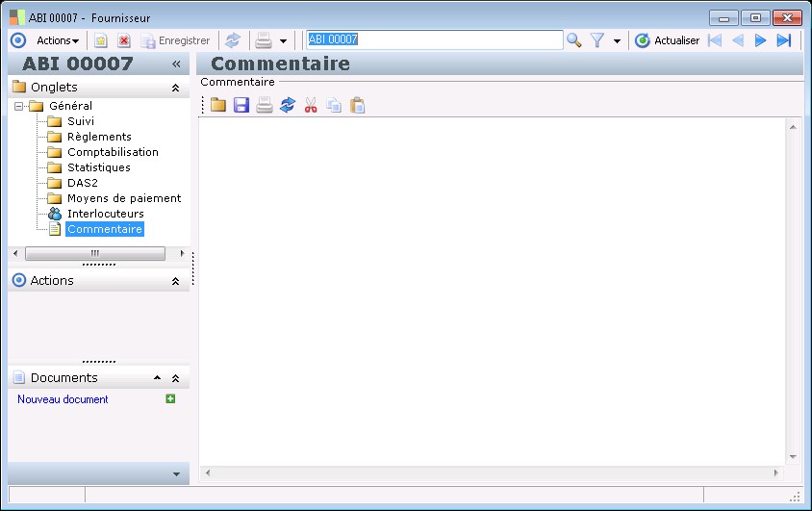Collapse the left panel with double chevron

coord(176,64)
